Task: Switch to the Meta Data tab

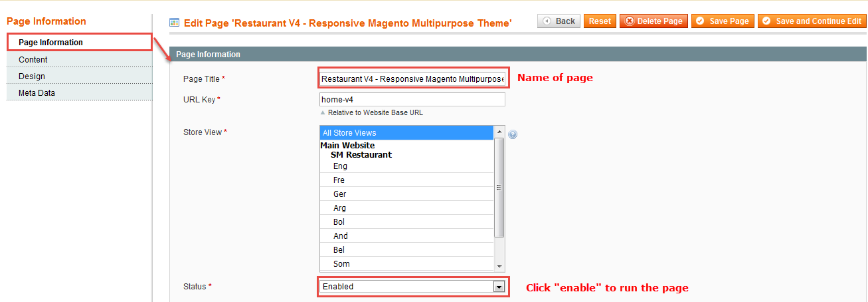Action: pyautogui.click(x=80, y=93)
